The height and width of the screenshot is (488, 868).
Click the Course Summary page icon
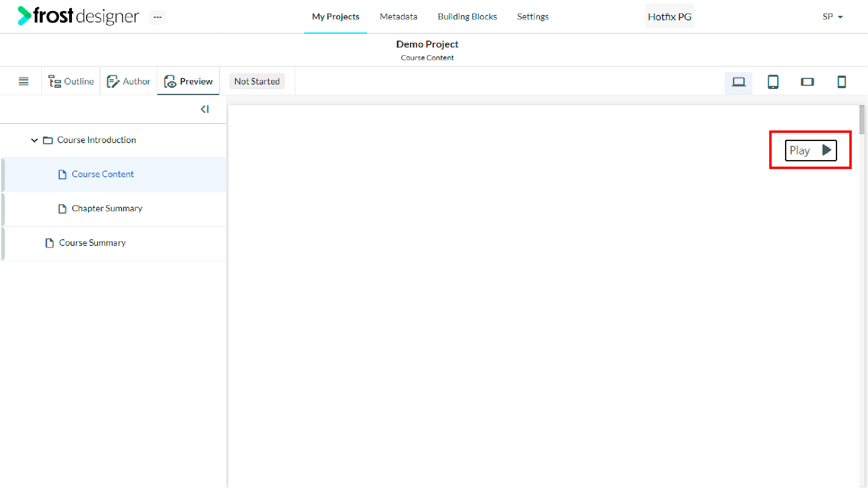pyautogui.click(x=50, y=243)
